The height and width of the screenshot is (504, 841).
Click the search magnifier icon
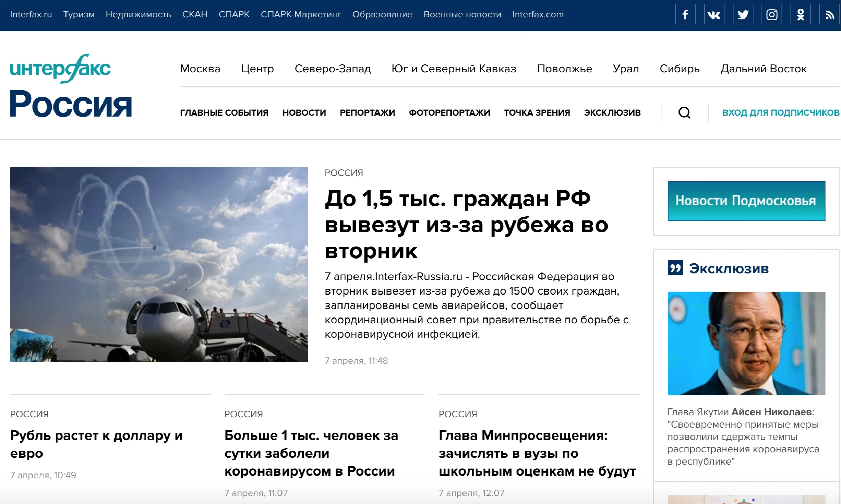click(684, 112)
